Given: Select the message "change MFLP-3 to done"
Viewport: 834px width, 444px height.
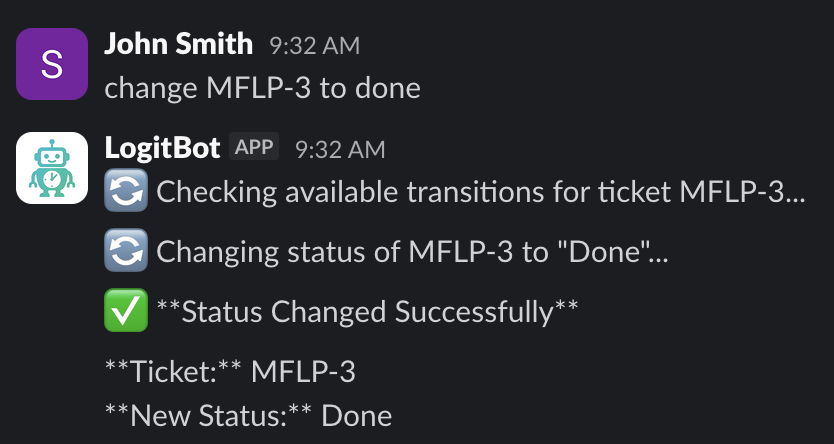Looking at the screenshot, I should [262, 88].
